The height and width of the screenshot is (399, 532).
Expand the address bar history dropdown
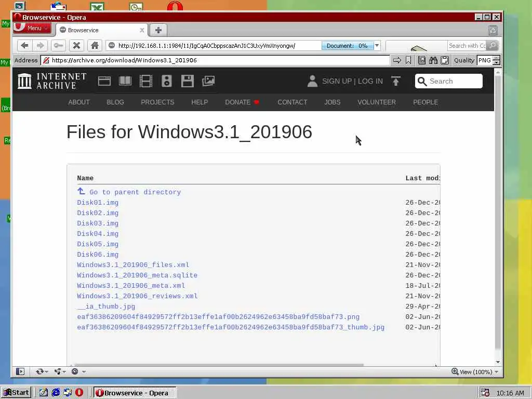tap(377, 46)
